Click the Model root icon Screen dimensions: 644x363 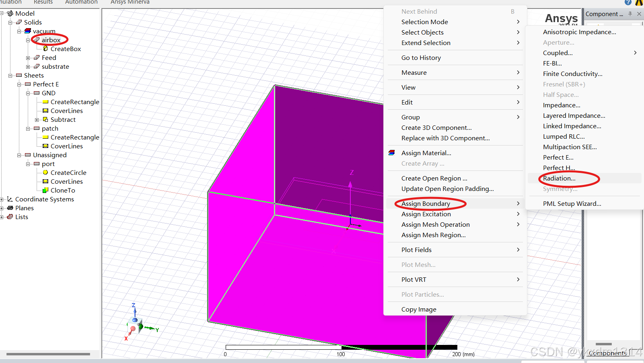pos(10,13)
